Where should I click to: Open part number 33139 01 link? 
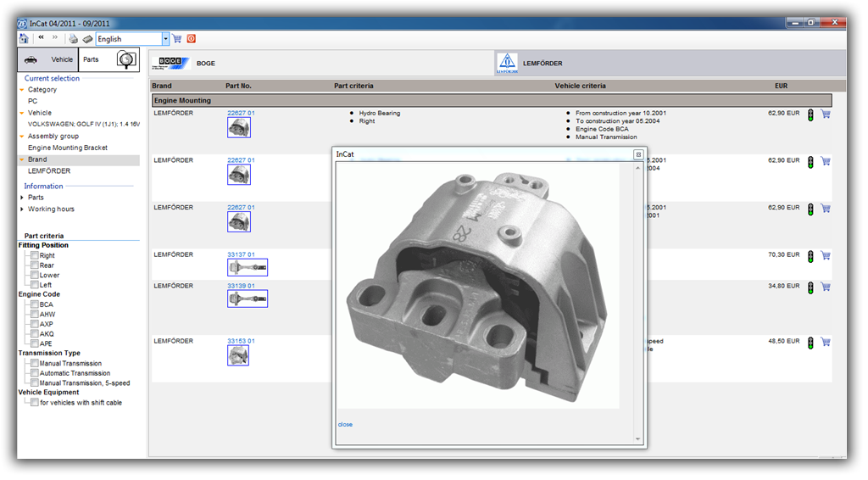click(241, 287)
